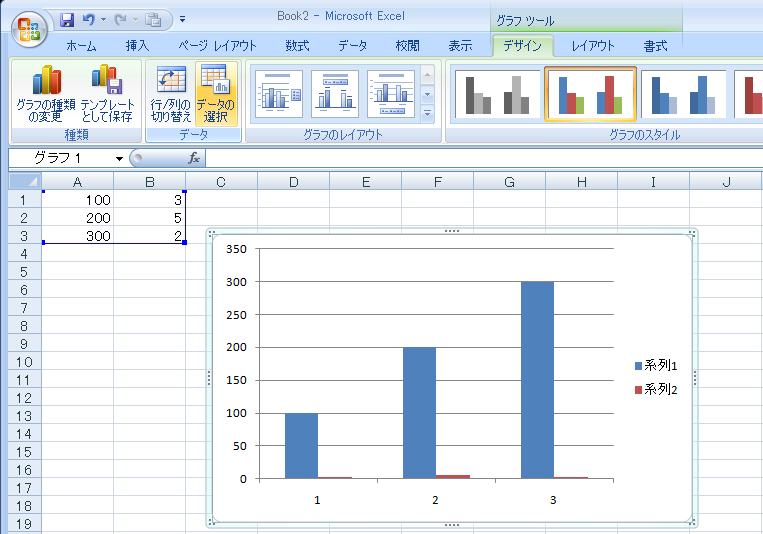The width and height of the screenshot is (763, 534).
Task: Click the fx insert function icon
Action: click(x=194, y=158)
